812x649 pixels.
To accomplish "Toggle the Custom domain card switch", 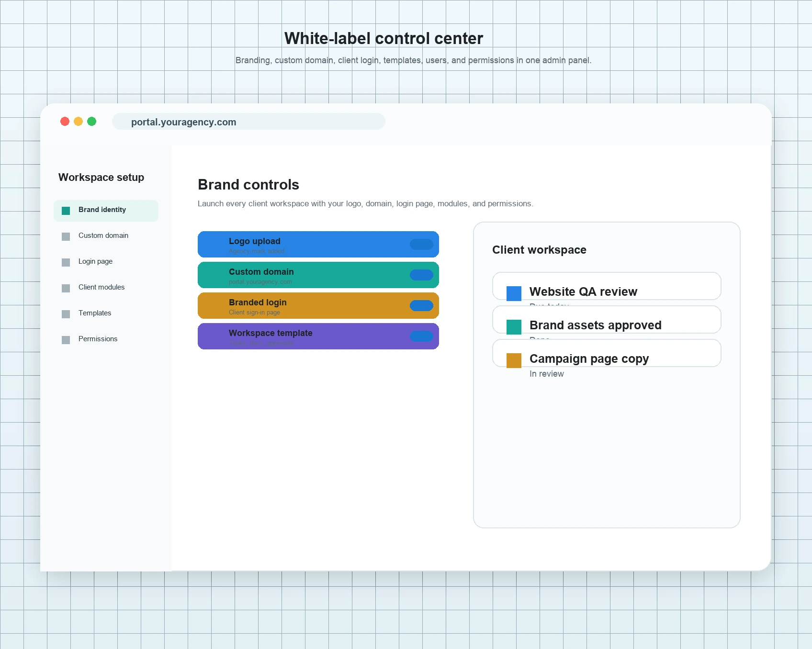I will [421, 275].
